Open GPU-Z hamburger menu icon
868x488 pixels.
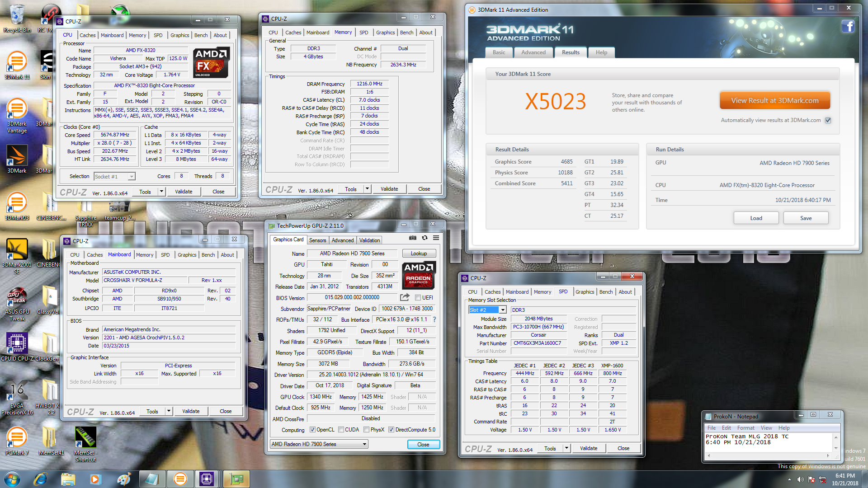pos(436,238)
